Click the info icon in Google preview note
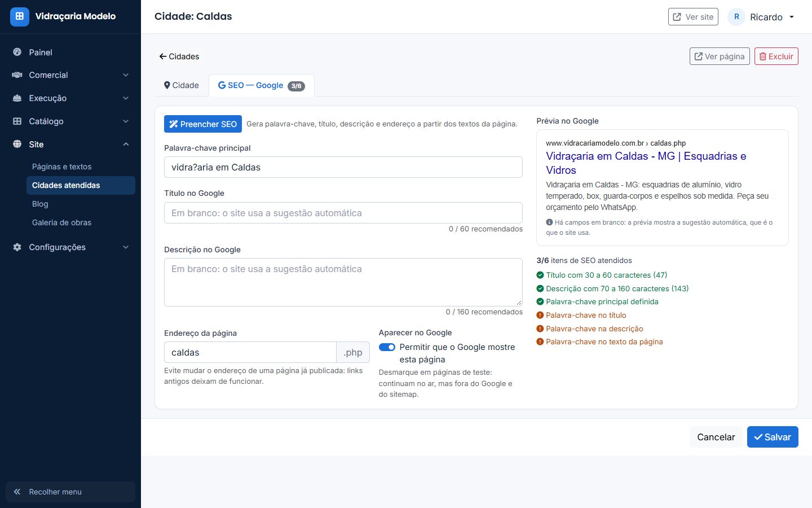This screenshot has width=812, height=508. 549,222
